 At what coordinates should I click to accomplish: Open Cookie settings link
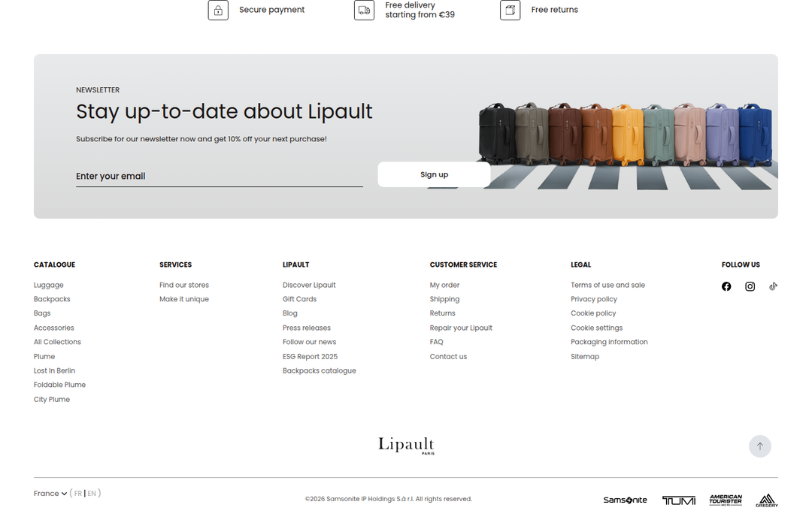coord(596,328)
